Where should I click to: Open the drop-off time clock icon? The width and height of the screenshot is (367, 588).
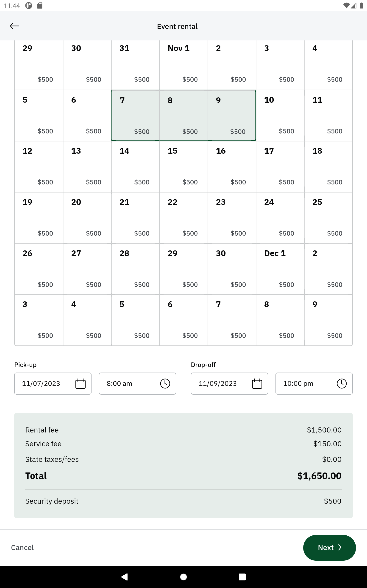(x=342, y=384)
